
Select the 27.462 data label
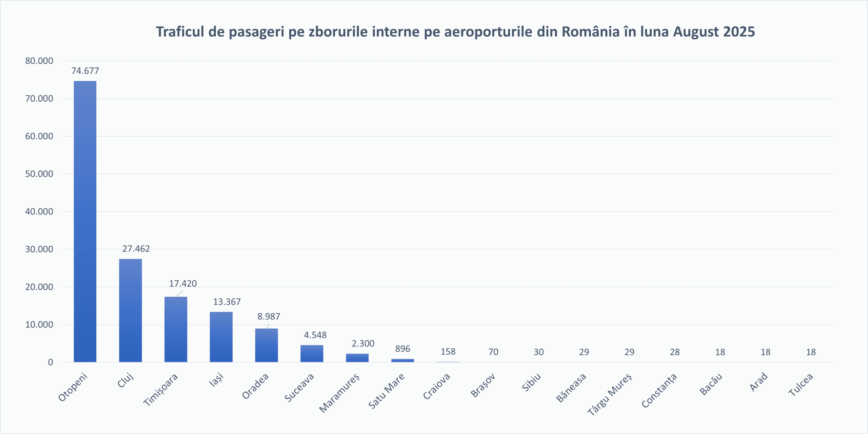(x=136, y=249)
